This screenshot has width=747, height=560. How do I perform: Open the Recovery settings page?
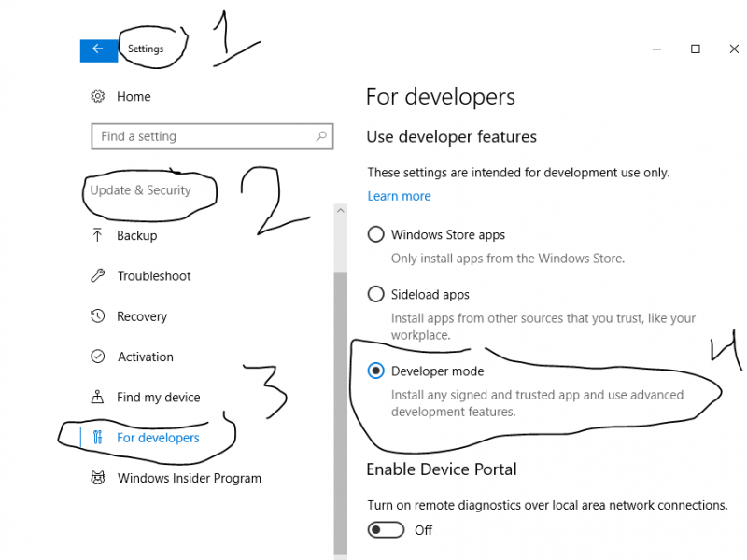click(x=142, y=316)
